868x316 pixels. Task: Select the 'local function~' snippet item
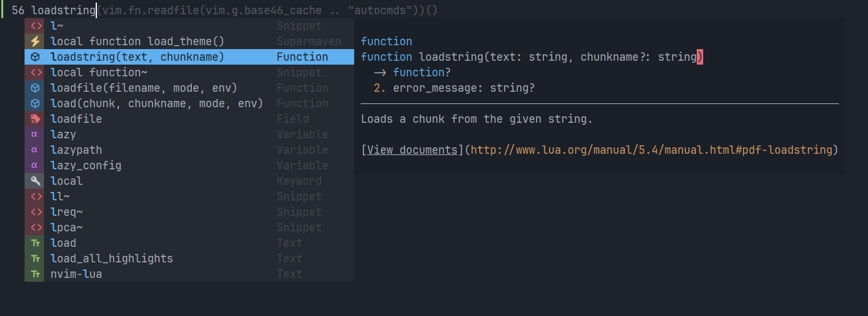click(189, 72)
